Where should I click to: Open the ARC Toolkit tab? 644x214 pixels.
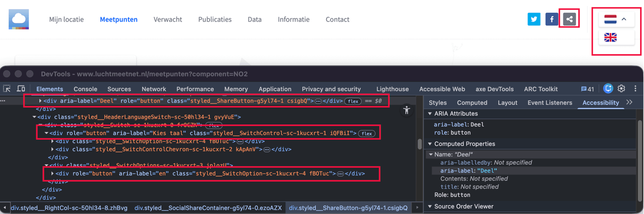541,89
